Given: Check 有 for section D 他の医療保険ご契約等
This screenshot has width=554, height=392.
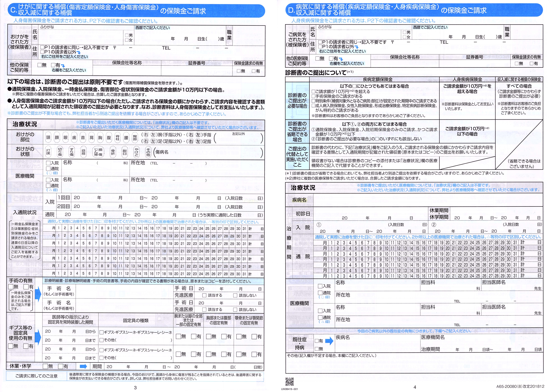Looking at the screenshot, I should pyautogui.click(x=331, y=58).
